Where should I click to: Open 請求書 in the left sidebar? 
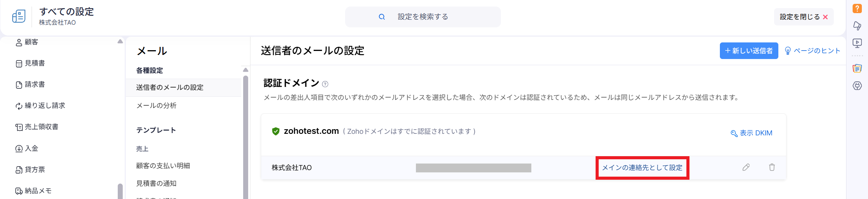click(35, 84)
